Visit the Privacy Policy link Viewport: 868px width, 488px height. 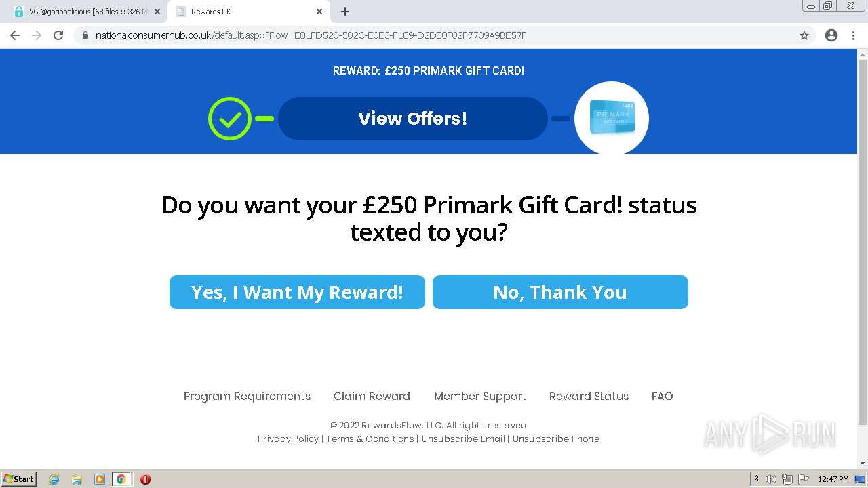pyautogui.click(x=288, y=439)
